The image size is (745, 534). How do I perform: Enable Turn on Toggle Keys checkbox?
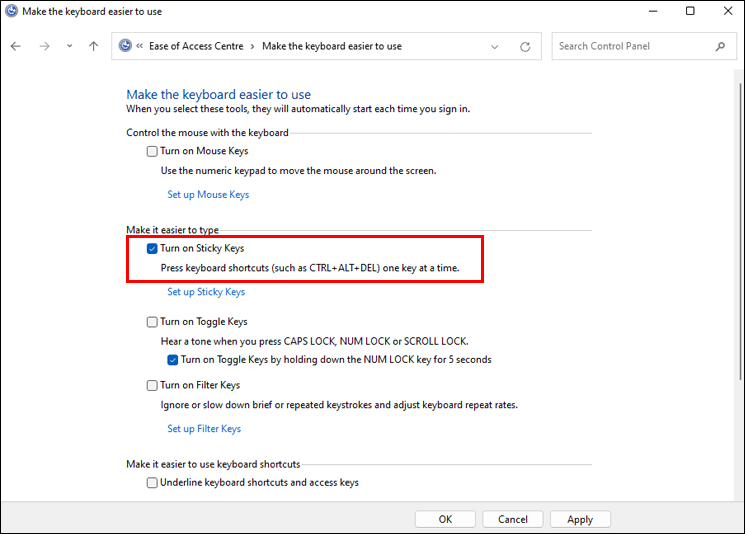pyautogui.click(x=152, y=322)
